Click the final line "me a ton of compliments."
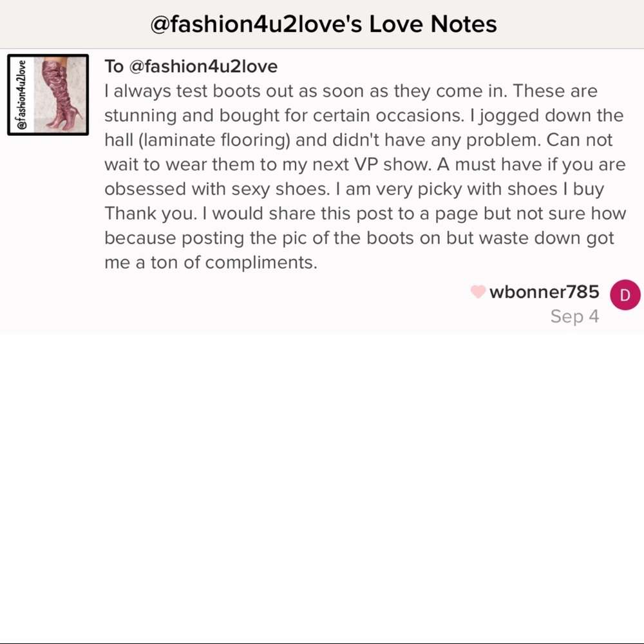Image resolution: width=644 pixels, height=644 pixels. (x=211, y=263)
